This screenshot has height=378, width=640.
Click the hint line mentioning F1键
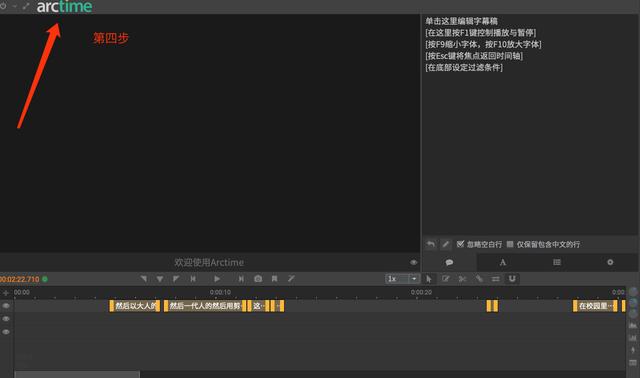[480, 33]
